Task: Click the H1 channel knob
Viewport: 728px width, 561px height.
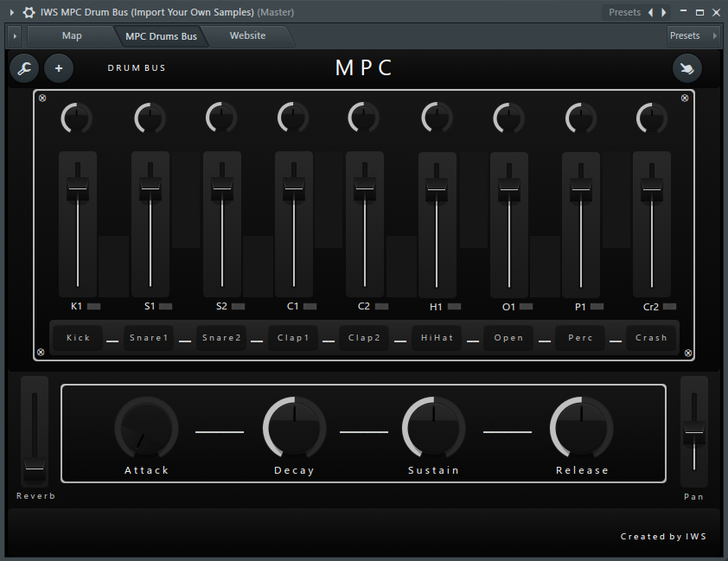Action: pyautogui.click(x=437, y=118)
